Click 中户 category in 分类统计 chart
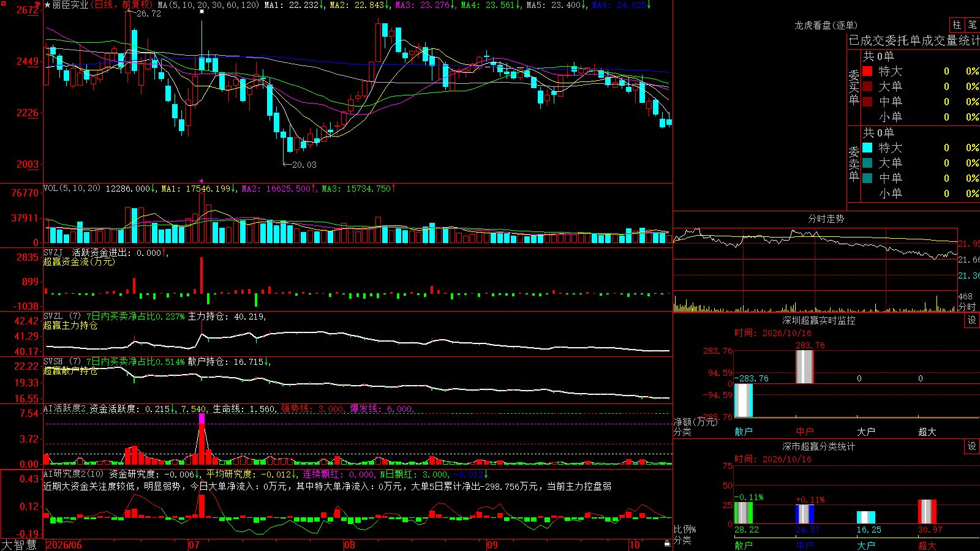Image resolution: width=980 pixels, height=551 pixels. tap(805, 545)
